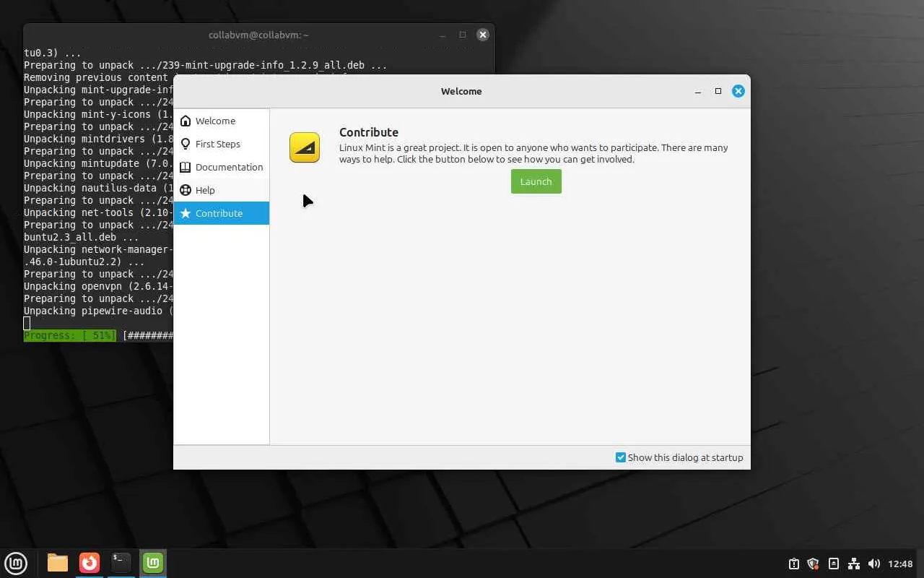Switch to Terminal in the taskbar
The image size is (924, 578).
121,563
